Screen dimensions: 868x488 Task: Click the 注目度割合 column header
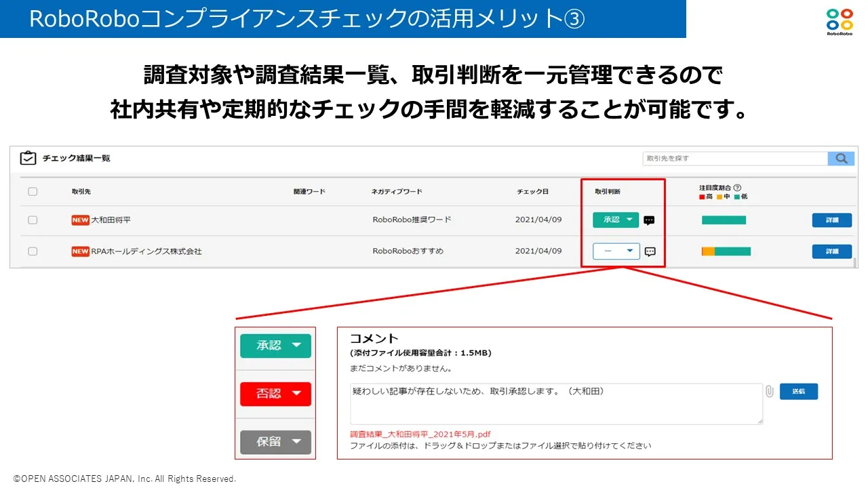(x=715, y=188)
